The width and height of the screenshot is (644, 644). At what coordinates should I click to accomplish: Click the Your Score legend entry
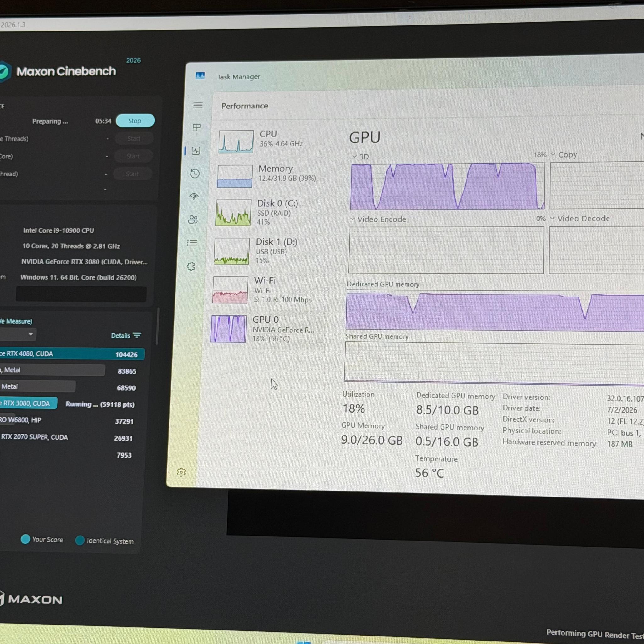pyautogui.click(x=42, y=539)
